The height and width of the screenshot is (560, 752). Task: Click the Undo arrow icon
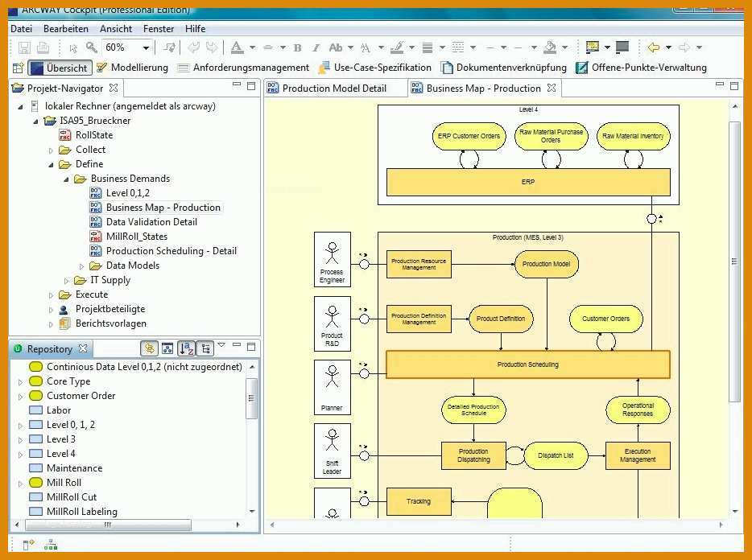pos(194,47)
